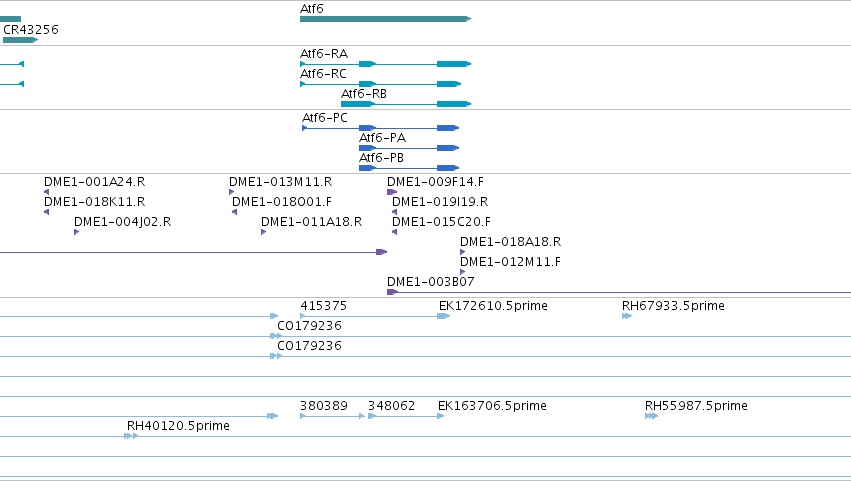Click the Atf6-RB label text
The image size is (851, 481).
click(x=364, y=94)
